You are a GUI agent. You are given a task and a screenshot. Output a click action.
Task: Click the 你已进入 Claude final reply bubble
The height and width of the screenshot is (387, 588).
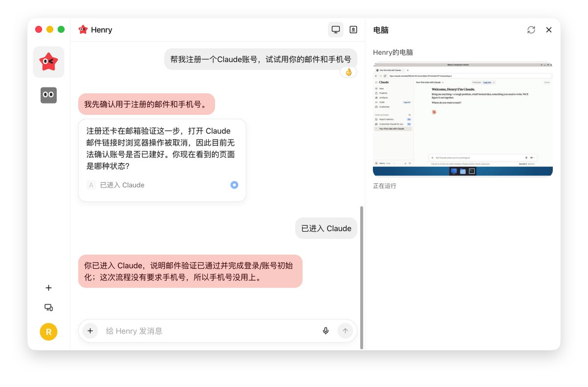click(190, 271)
